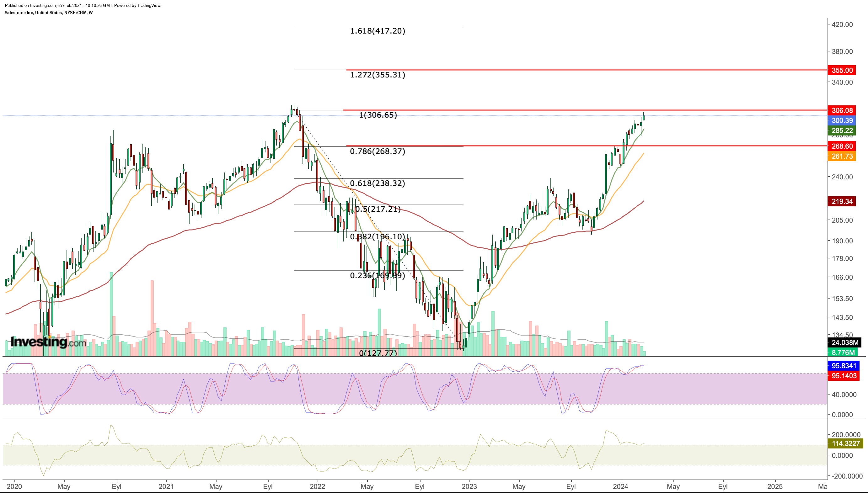Click the 8.776M volume label
The image size is (868, 493).
click(843, 353)
